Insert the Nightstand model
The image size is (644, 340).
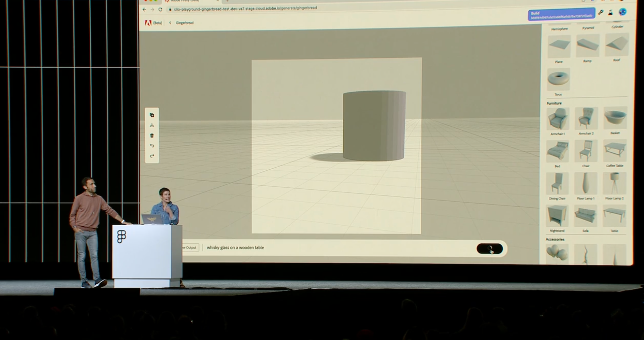coord(557,216)
